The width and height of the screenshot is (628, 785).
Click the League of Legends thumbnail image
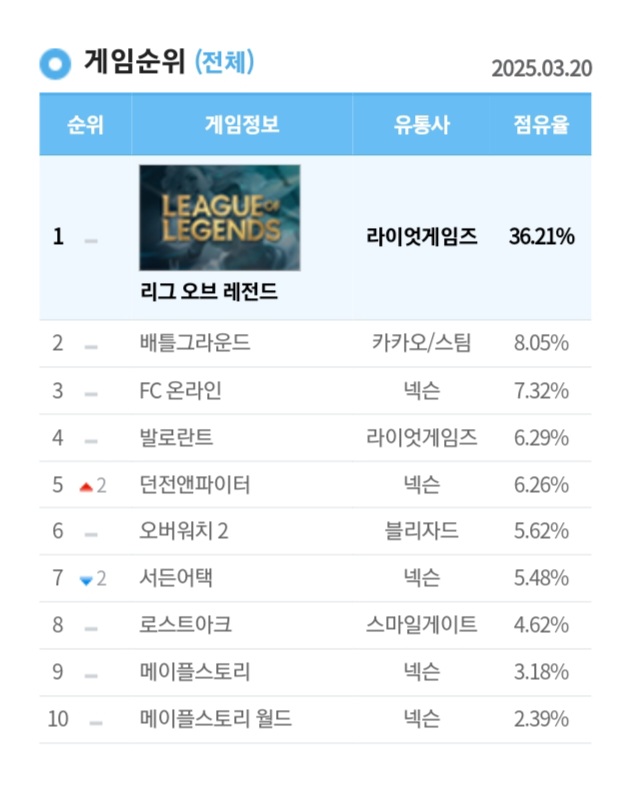(x=219, y=218)
